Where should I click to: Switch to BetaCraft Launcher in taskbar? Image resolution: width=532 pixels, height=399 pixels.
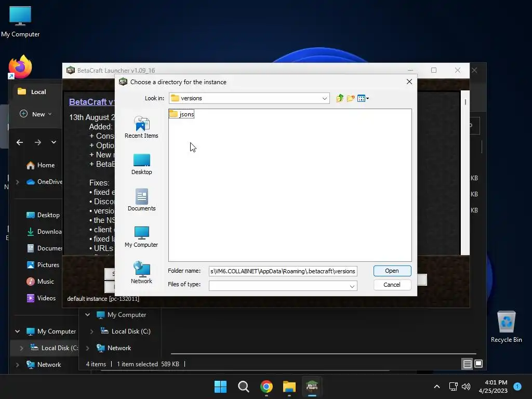312,387
